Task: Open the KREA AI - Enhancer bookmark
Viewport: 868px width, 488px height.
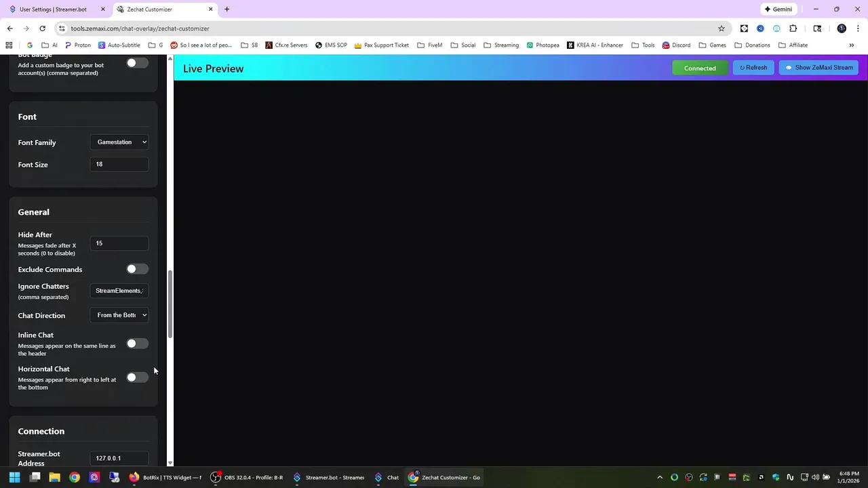Action: pyautogui.click(x=595, y=45)
